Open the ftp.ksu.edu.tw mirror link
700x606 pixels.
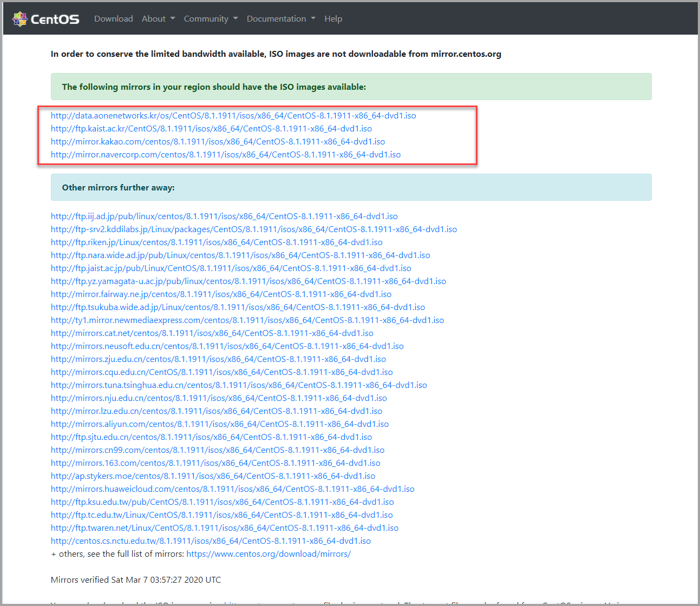click(x=223, y=502)
